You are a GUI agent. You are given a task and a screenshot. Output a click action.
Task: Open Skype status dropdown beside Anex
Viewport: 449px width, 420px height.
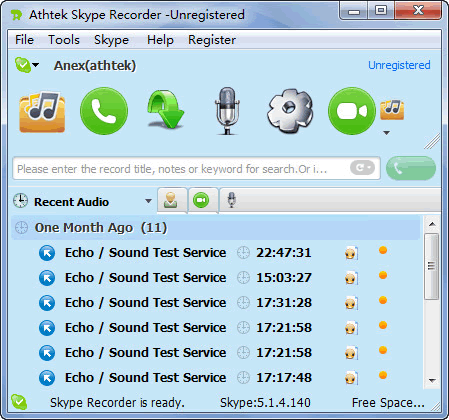35,65
